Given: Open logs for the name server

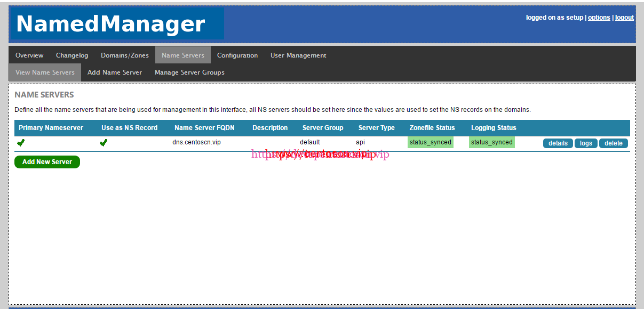Looking at the screenshot, I should [586, 143].
